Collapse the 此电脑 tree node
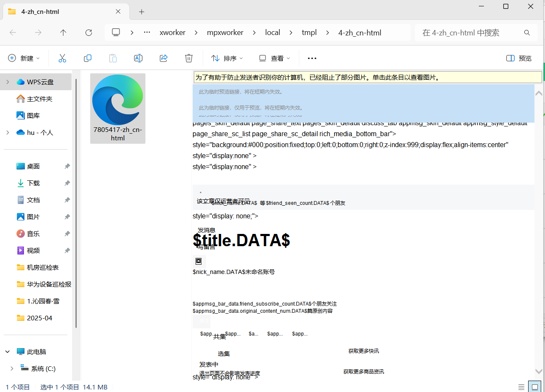 [8, 352]
